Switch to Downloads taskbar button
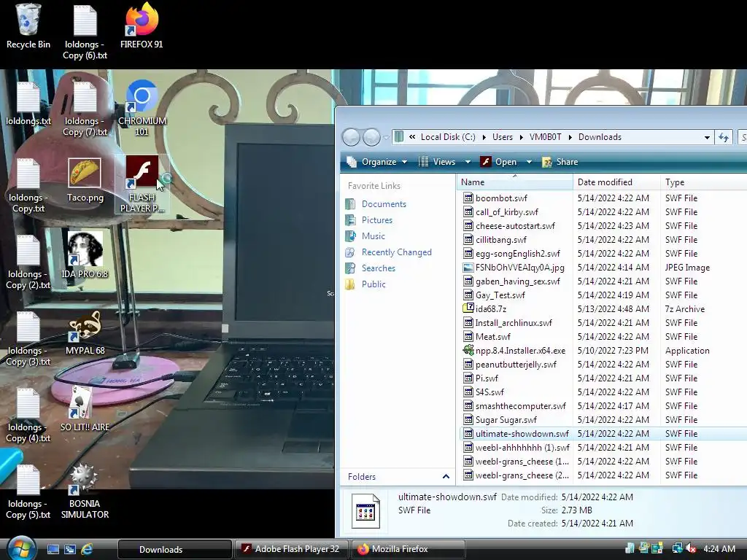Image resolution: width=747 pixels, height=560 pixels. (174, 549)
